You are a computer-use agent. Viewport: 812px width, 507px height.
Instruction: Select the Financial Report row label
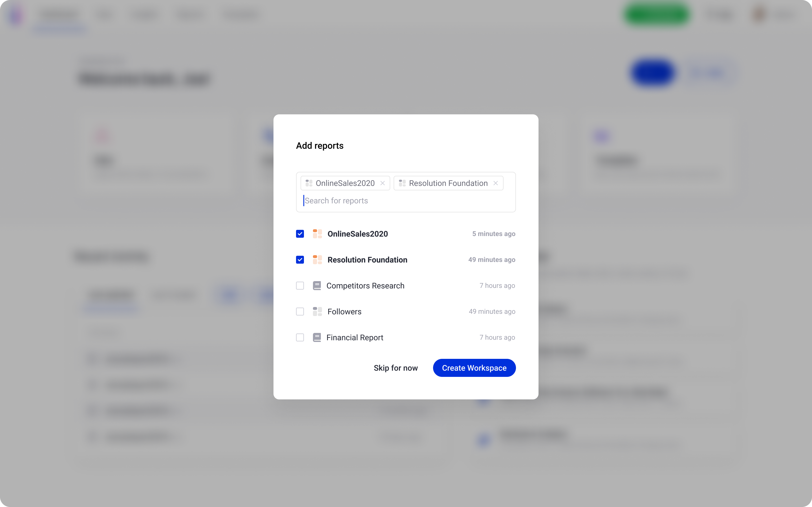click(355, 337)
